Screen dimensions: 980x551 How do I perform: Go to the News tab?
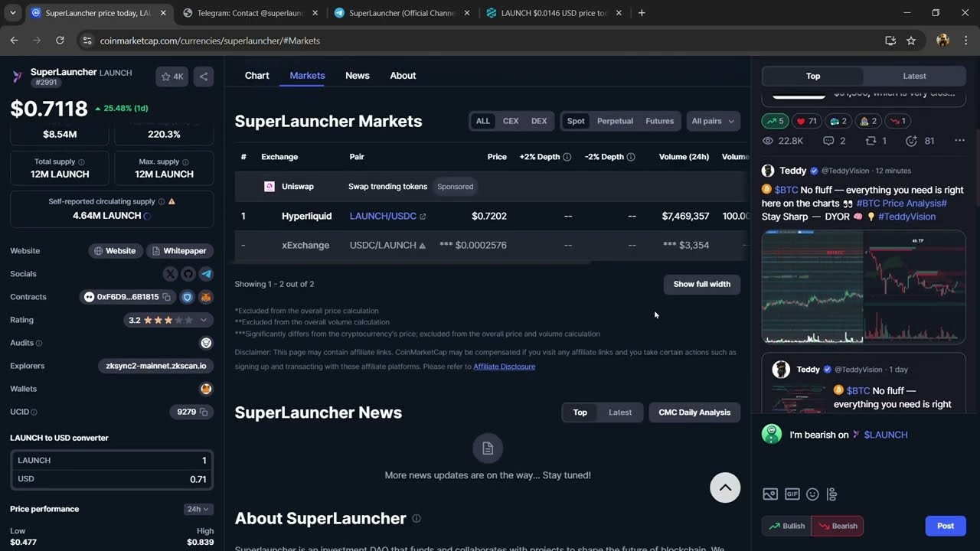[358, 76]
